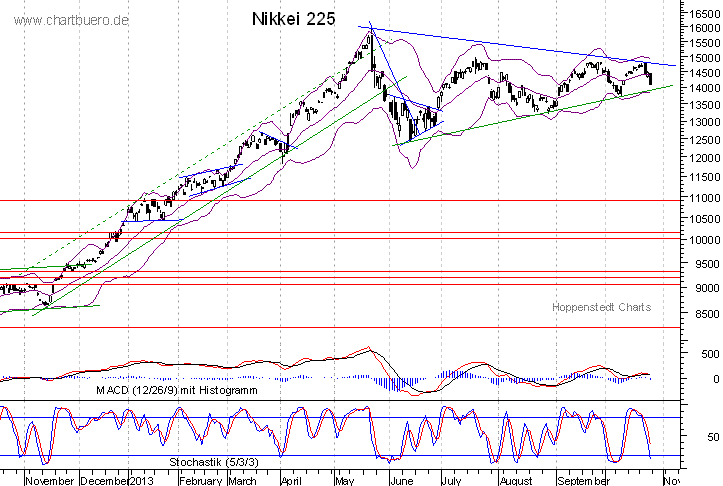Select the 16000 price axis label

[x=705, y=28]
